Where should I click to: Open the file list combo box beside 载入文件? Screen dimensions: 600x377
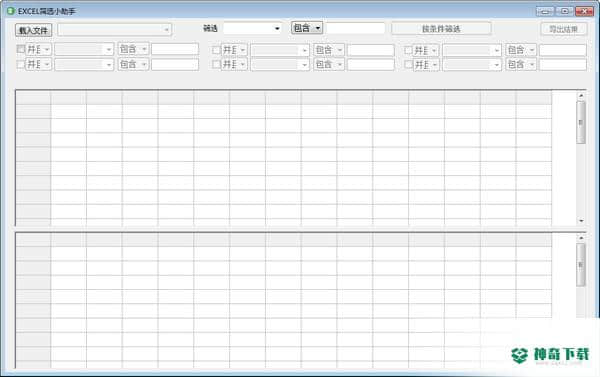click(x=114, y=29)
